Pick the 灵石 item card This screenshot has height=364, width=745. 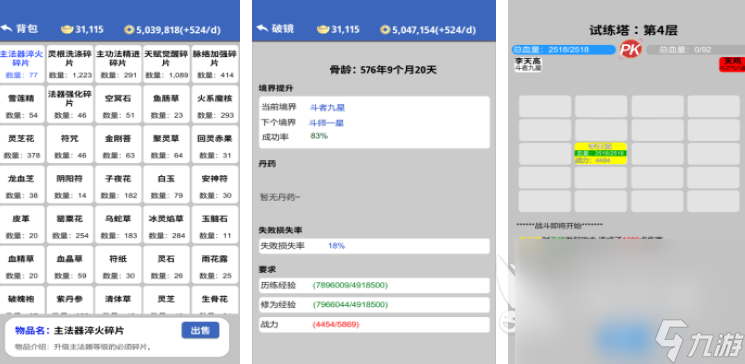tap(166, 265)
